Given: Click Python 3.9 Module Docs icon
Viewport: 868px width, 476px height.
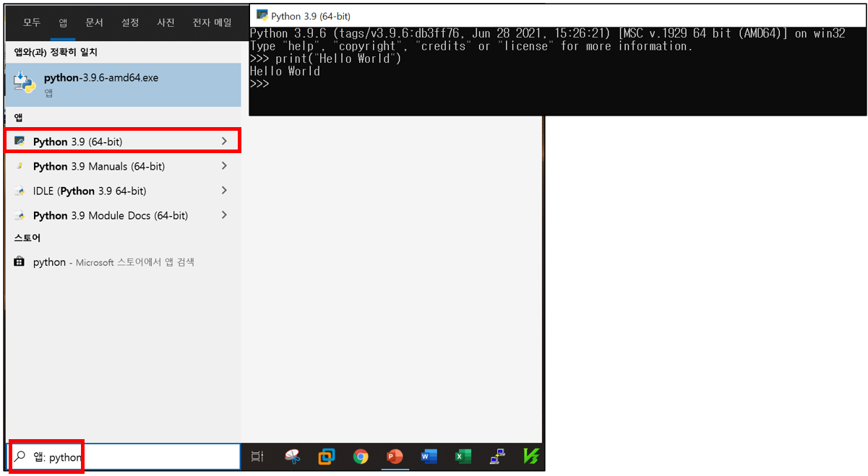Looking at the screenshot, I should point(20,215).
